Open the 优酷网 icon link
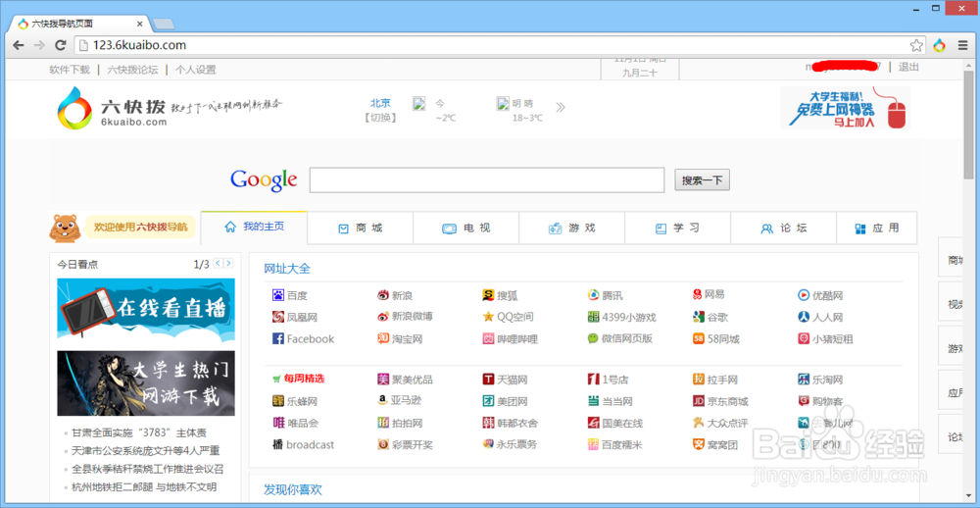The image size is (980, 508). coord(804,295)
